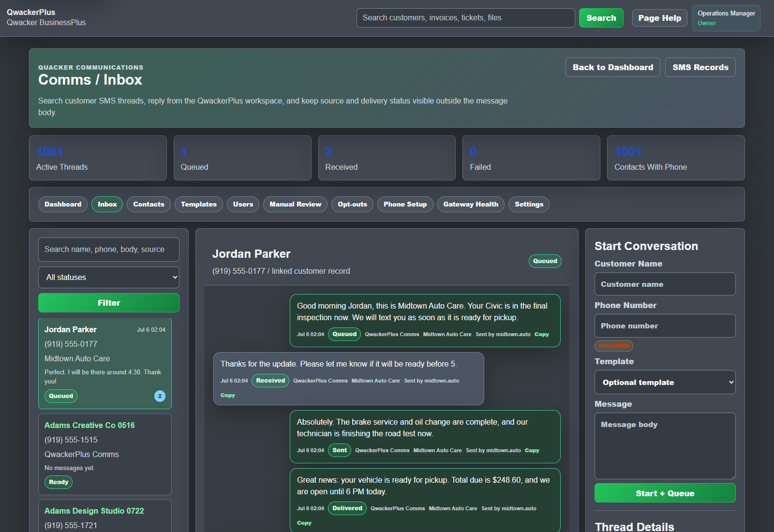This screenshot has width=774, height=532.
Task: Click the Customer name input field
Action: tap(665, 284)
